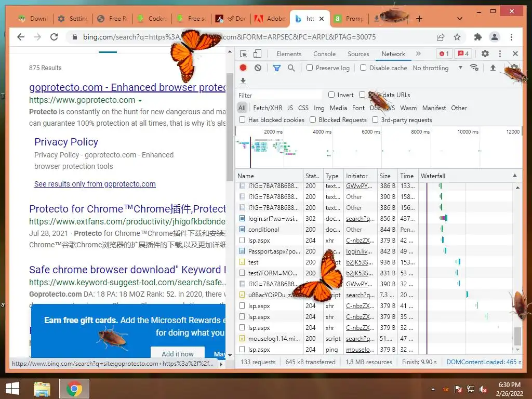The image size is (532, 399).
Task: Switch to the Settings browser tab
Action: (73, 19)
